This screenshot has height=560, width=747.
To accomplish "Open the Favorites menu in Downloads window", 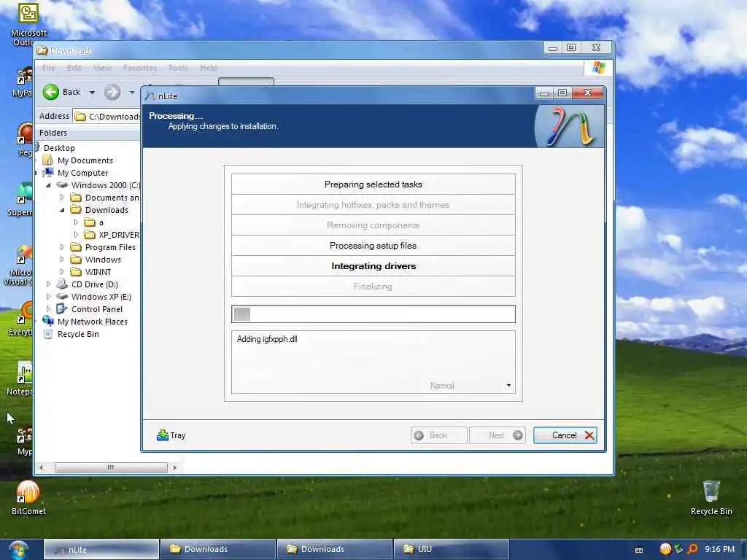I will (139, 68).
